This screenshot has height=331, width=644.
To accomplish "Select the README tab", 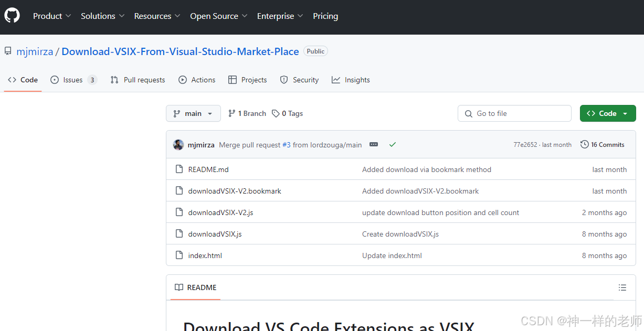I will point(196,287).
